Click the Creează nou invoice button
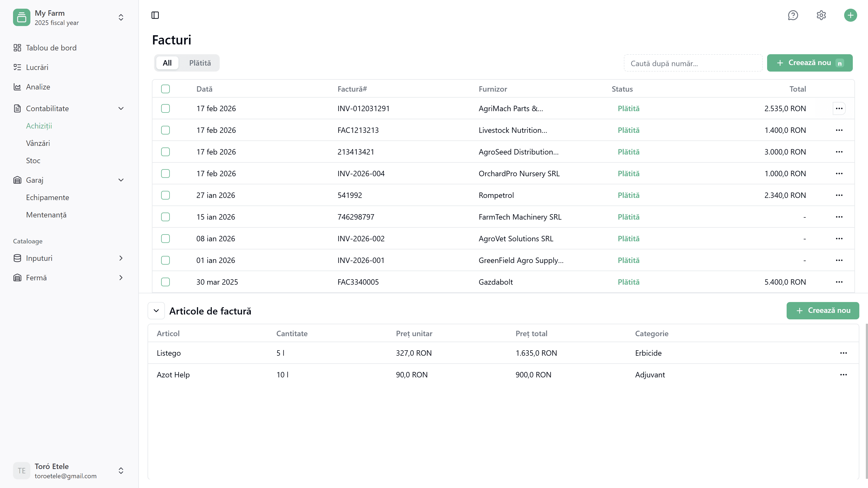The image size is (868, 488). [x=810, y=63]
